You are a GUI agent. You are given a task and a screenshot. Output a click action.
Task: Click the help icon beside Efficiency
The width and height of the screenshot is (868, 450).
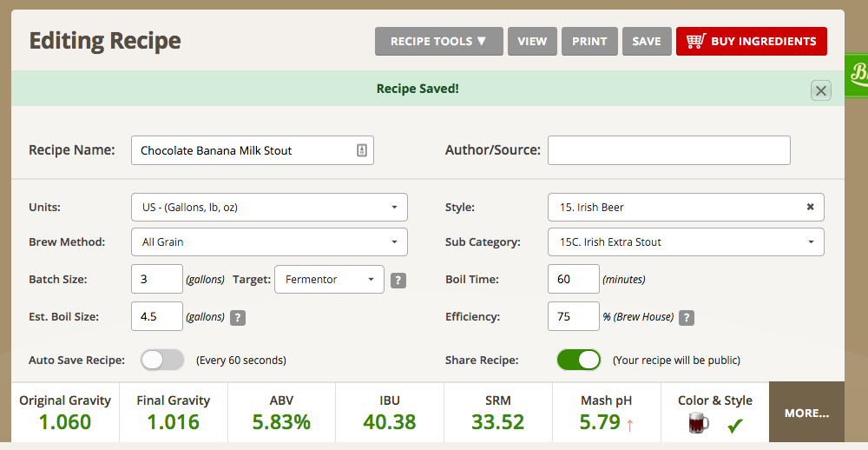(686, 317)
